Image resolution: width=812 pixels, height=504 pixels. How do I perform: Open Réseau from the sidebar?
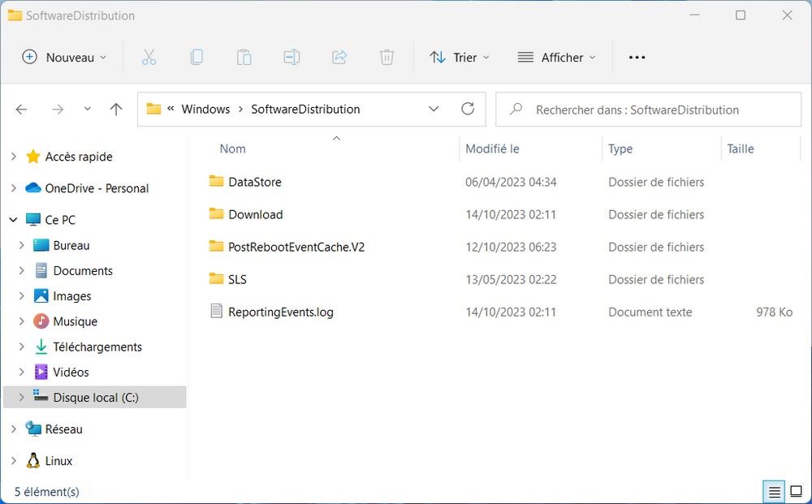(63, 429)
